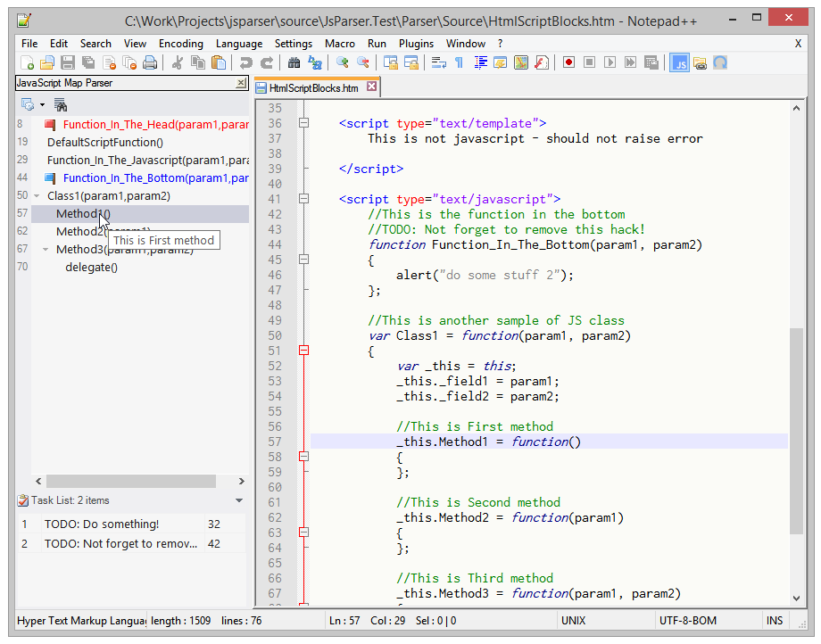Collapse the Method3 tree node arrow
821x644 pixels.
coord(46,250)
